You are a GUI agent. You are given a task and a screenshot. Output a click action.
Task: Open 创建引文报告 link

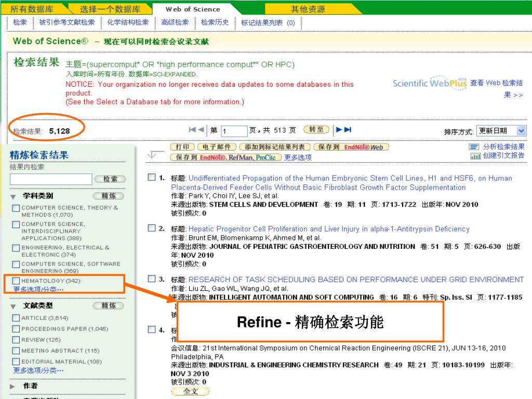(503, 156)
